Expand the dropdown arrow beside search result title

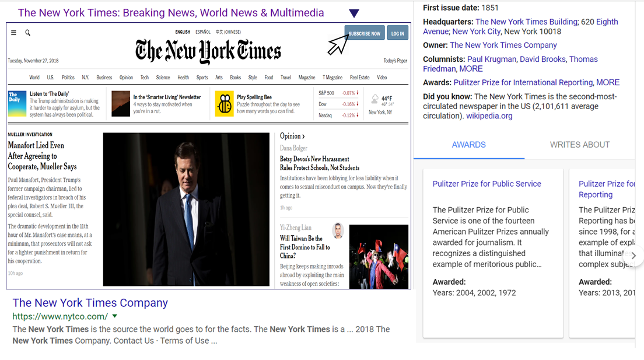pyautogui.click(x=354, y=13)
